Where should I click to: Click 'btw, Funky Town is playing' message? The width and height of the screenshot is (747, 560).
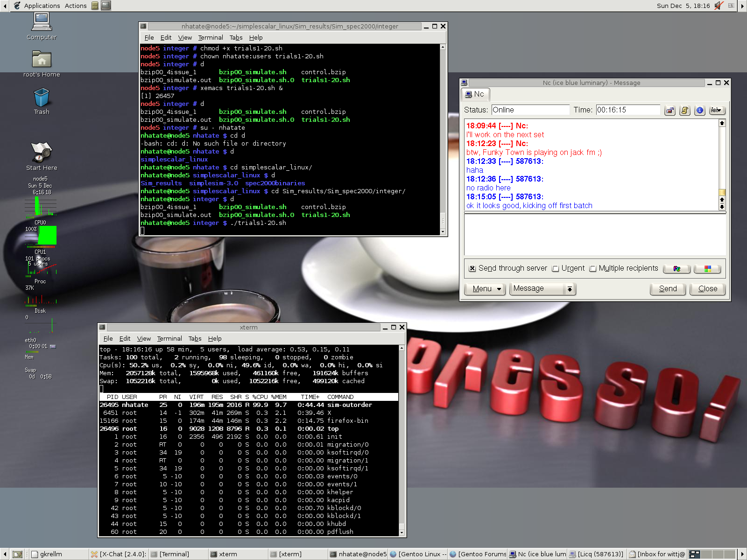coord(534,152)
